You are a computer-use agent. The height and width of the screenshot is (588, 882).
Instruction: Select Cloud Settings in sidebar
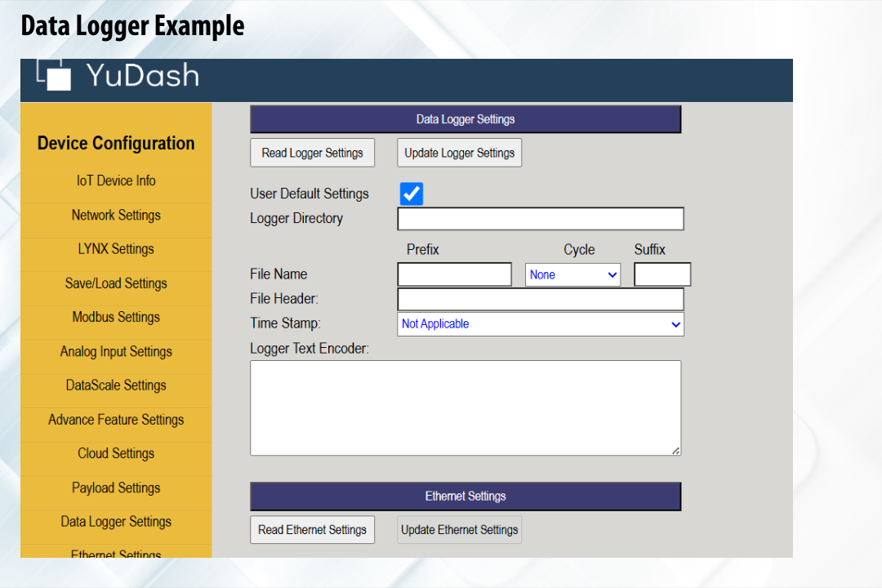click(x=116, y=453)
